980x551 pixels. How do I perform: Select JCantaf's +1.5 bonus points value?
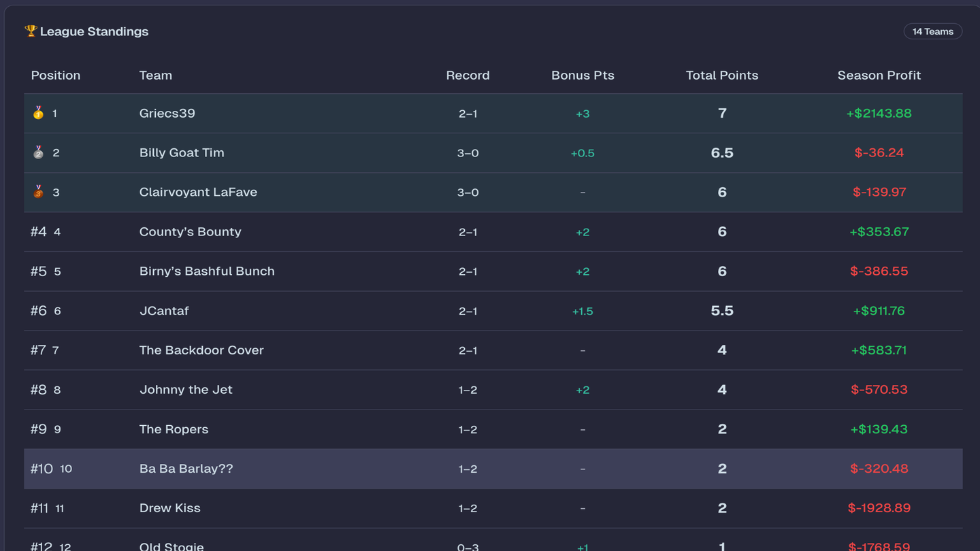[x=583, y=311]
